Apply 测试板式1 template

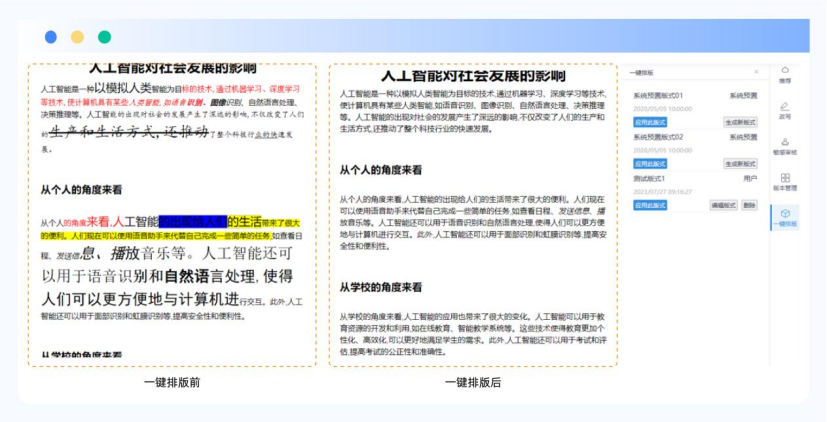click(x=650, y=204)
